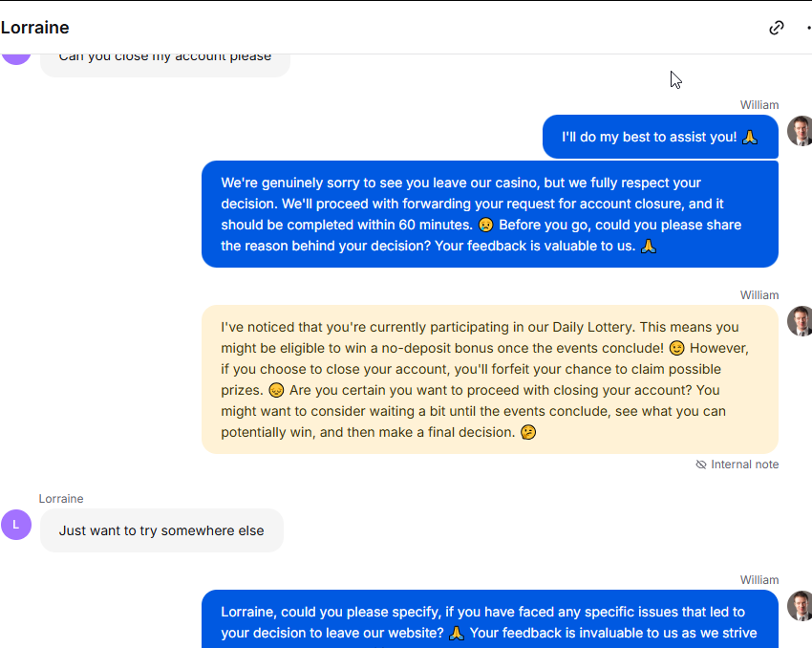
Task: Click William's name above the first reply
Action: click(759, 105)
